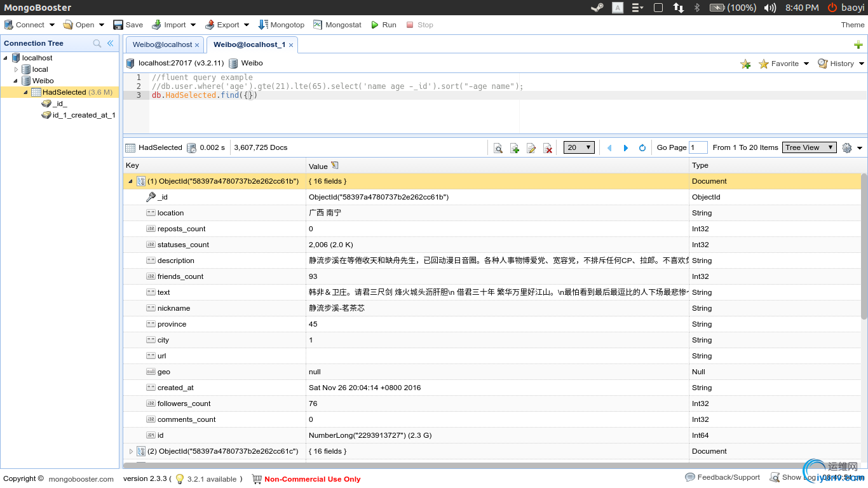Viewport: 868px width, 488px height.
Task: Close the Weibo@localhost_1 tab
Action: [x=291, y=45]
